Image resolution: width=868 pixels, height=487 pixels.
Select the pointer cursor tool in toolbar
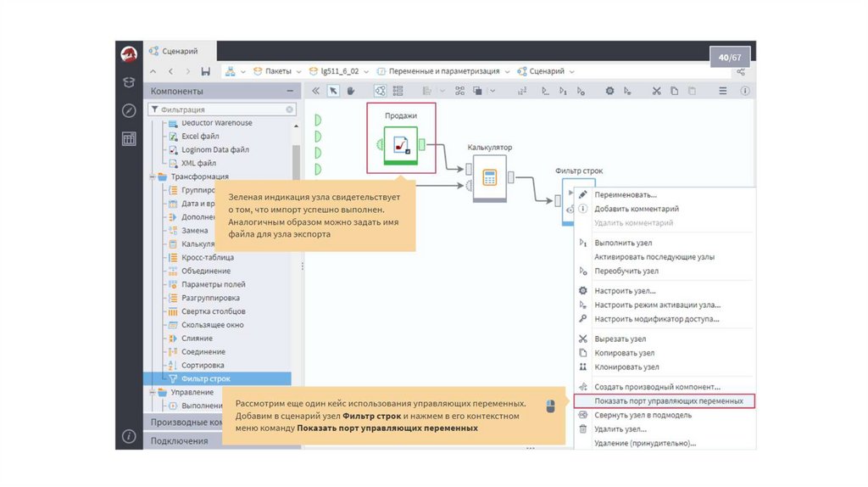click(x=333, y=91)
